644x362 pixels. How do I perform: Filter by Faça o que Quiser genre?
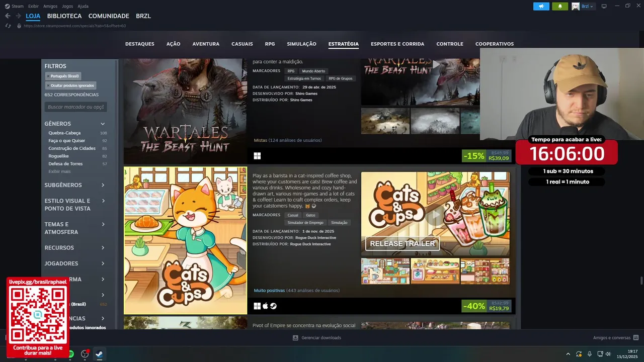(x=67, y=141)
